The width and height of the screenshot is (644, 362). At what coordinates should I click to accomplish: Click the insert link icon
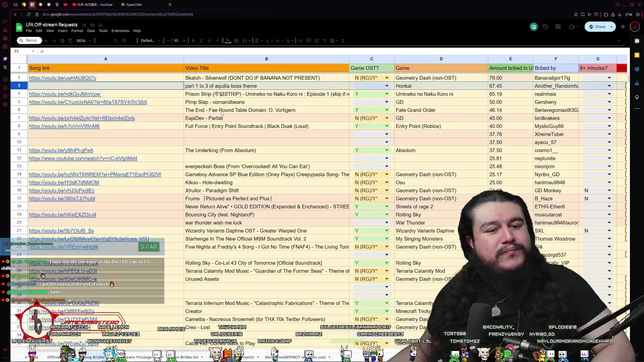click(x=301, y=40)
